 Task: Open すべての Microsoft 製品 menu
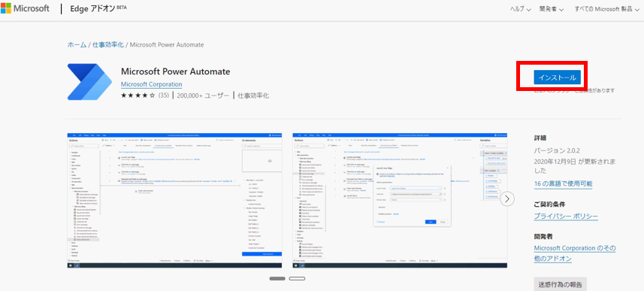606,9
